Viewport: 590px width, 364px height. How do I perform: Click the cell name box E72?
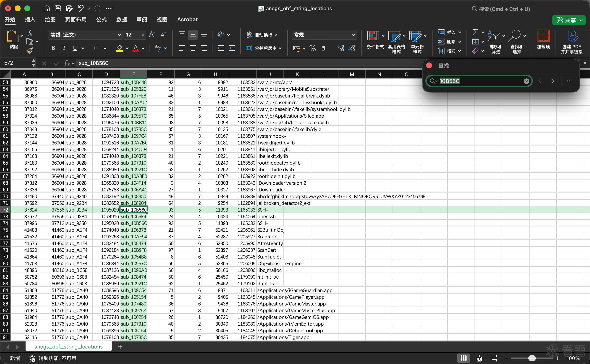(16, 63)
